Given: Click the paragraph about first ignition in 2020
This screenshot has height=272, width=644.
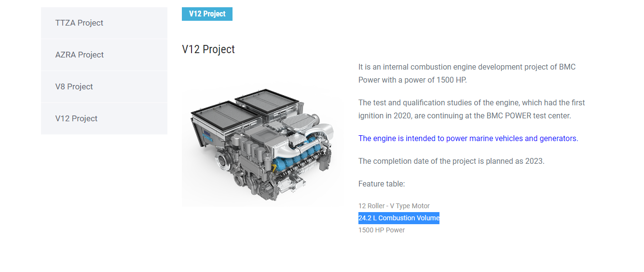Looking at the screenshot, I should pos(471,109).
